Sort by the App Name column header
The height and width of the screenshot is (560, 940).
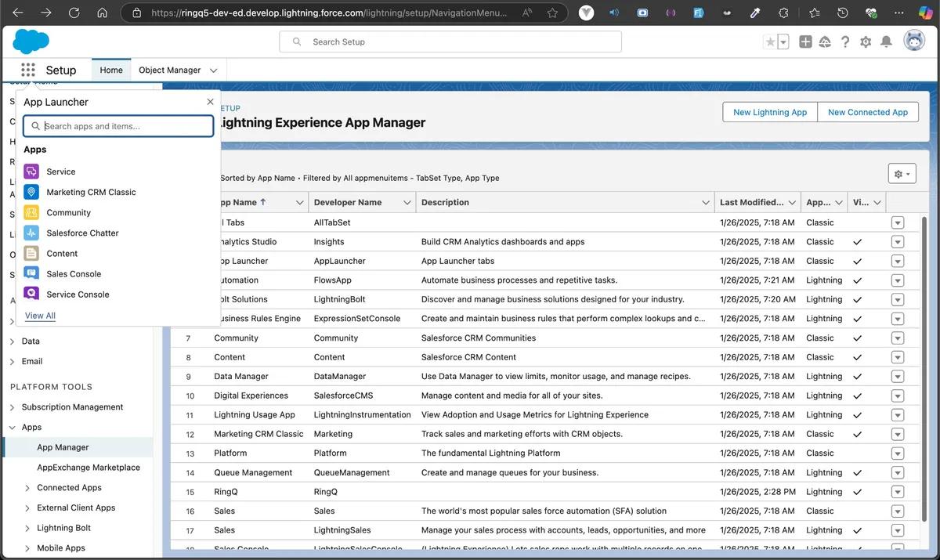point(241,202)
